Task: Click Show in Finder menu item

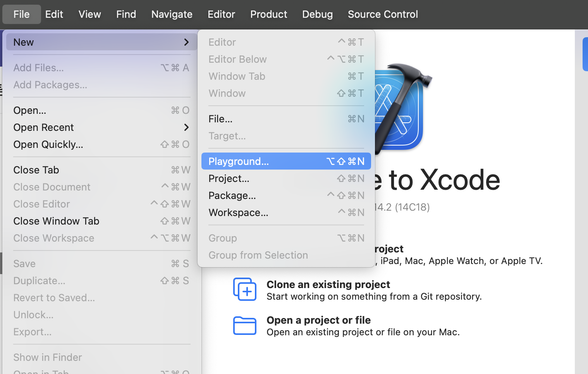Action: [102, 357]
